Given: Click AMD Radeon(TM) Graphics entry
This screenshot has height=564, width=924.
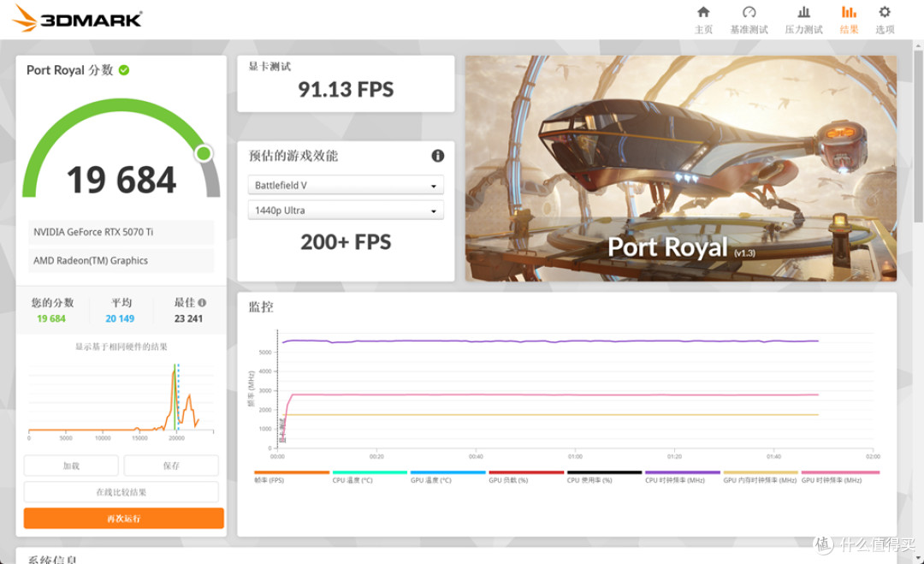Looking at the screenshot, I should 121,260.
